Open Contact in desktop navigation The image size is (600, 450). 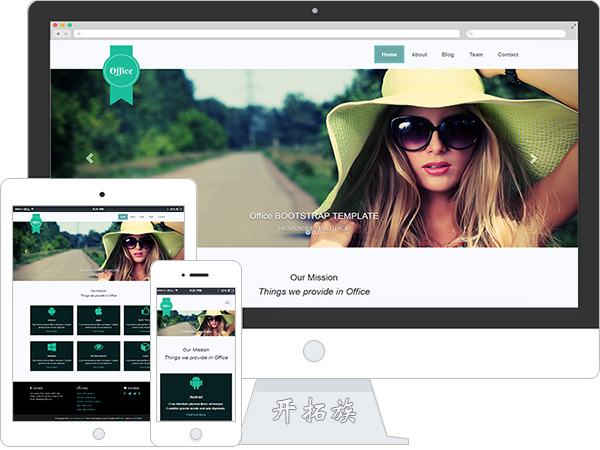(x=508, y=55)
